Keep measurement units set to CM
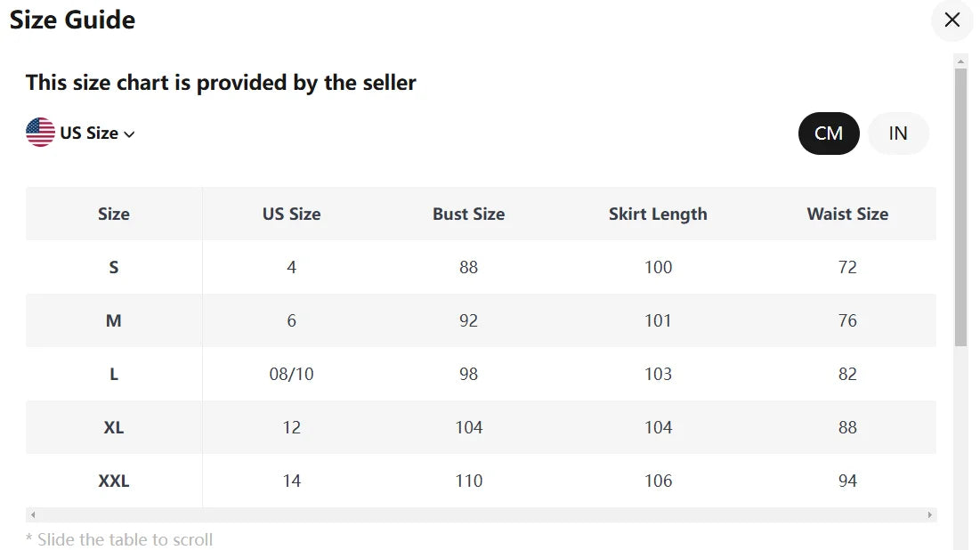This screenshot has width=980, height=550. coord(829,133)
